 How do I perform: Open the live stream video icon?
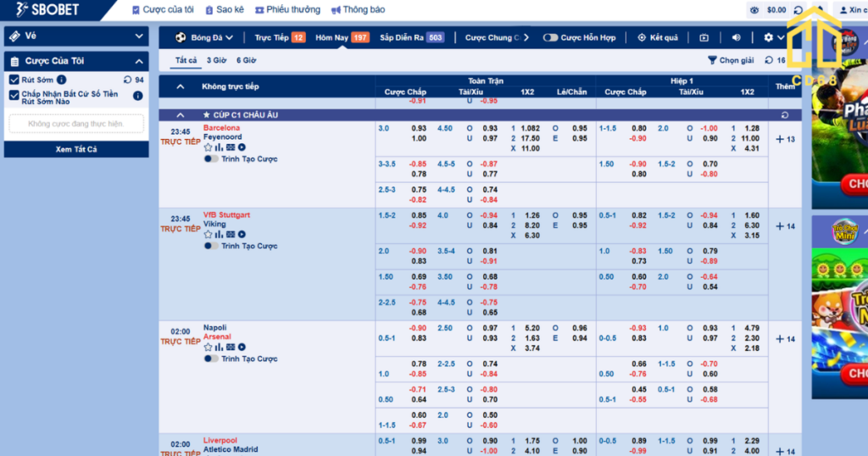704,37
